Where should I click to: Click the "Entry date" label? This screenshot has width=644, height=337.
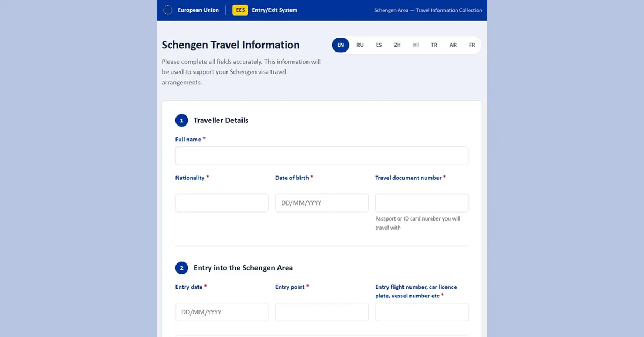click(x=189, y=287)
